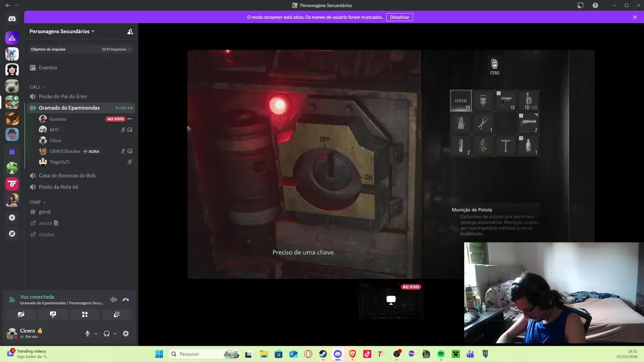Open the red TF server icon
644x362 pixels.
point(12,184)
